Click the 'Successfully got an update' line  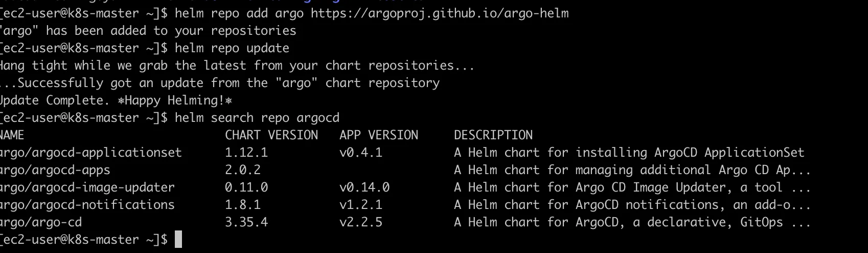[220, 83]
